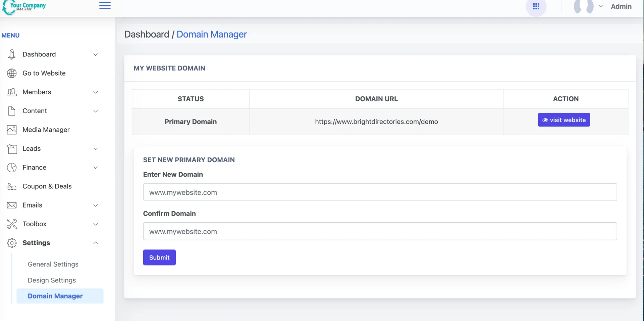
Task: Open Design Settings in sidebar
Action: 52,280
